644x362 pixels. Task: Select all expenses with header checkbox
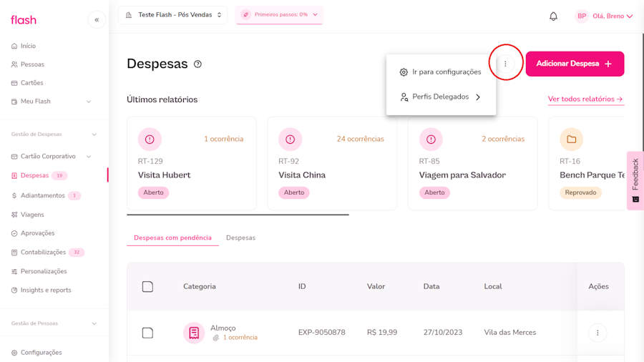coord(147,286)
